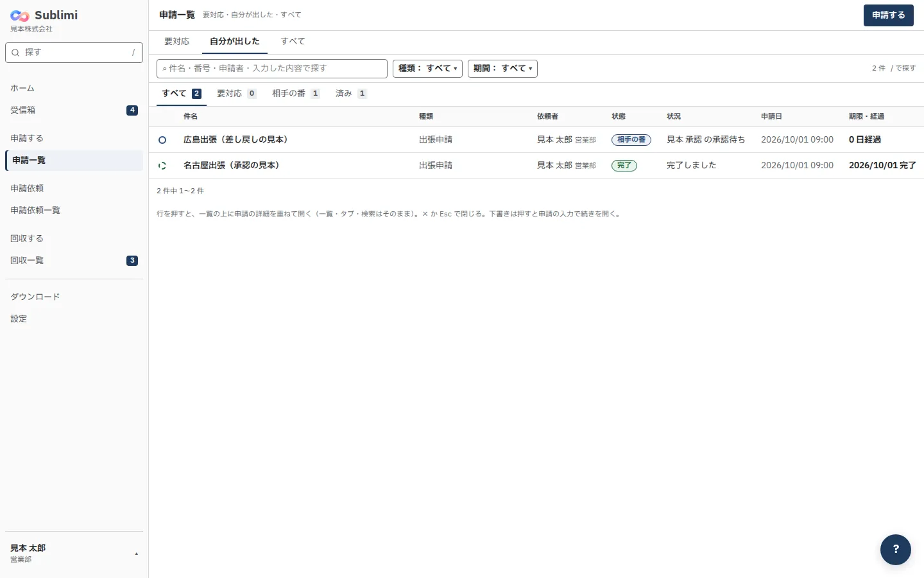This screenshot has width=924, height=578.
Task: Click the sidebar 探す search field
Action: tap(74, 53)
